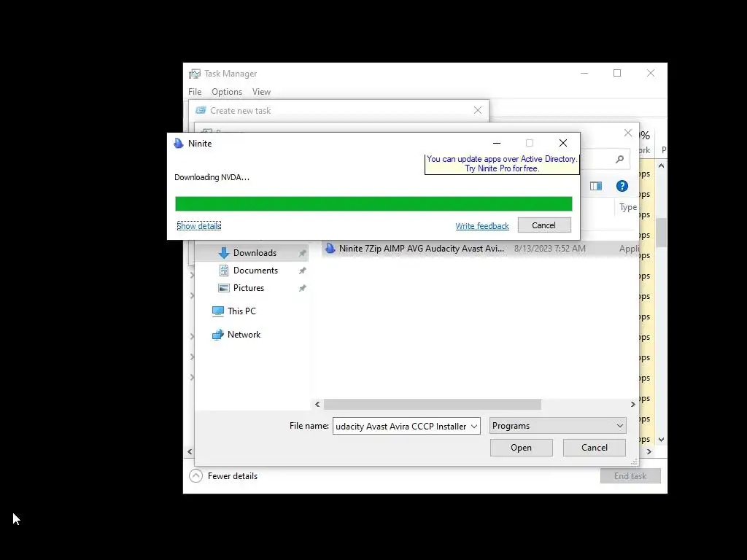Maximize the Task Manager window
747x560 pixels.
[617, 73]
